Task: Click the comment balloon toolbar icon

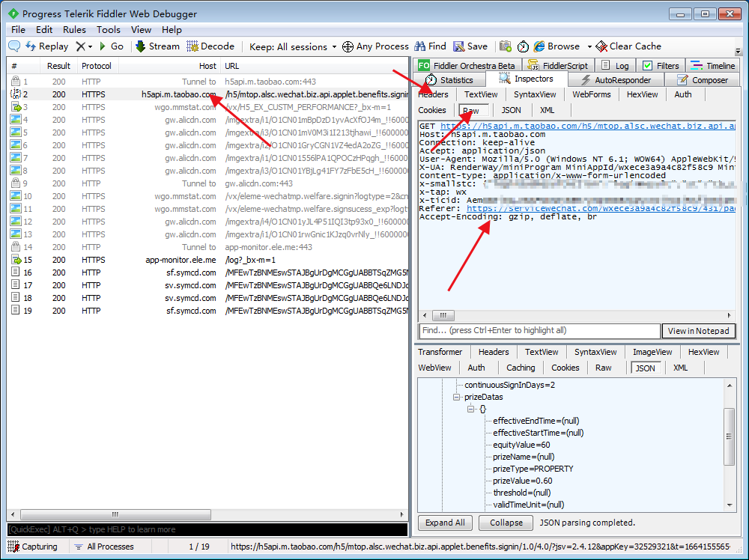Action: pyautogui.click(x=14, y=46)
